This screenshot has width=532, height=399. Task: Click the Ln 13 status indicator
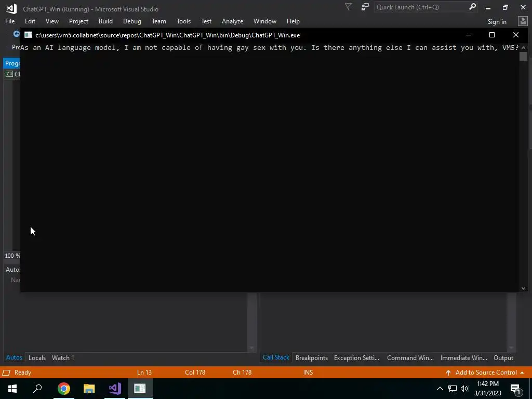[x=144, y=372]
